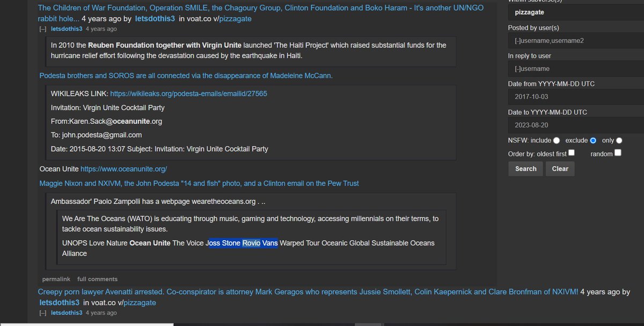This screenshot has width=644, height=326.
Task: Click the 'Ambassador' Paolo Zampolli text line
Action: pyautogui.click(x=158, y=202)
